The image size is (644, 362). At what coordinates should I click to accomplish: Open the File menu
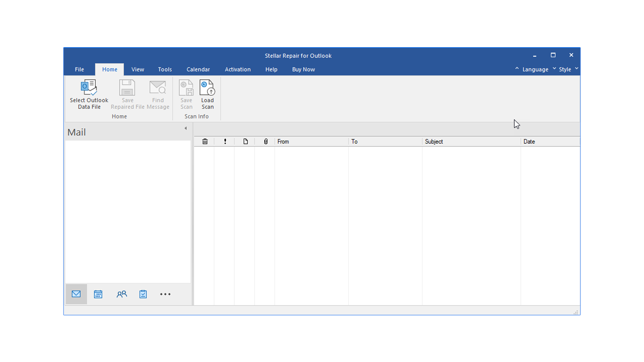click(x=79, y=69)
